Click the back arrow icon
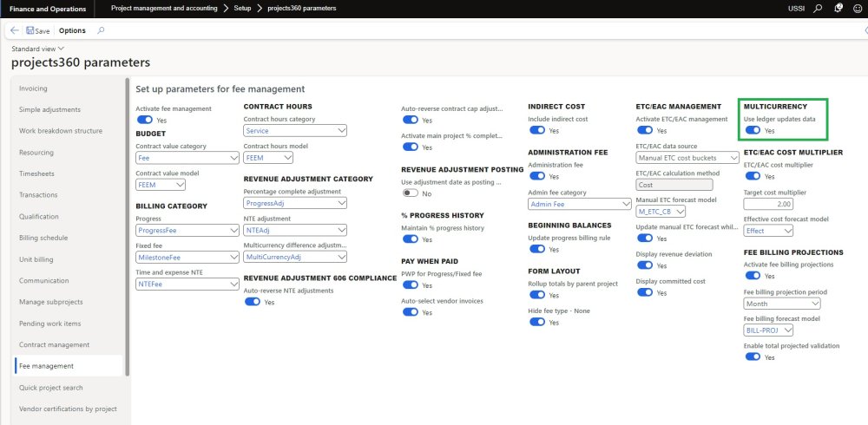868x425 pixels. point(14,30)
